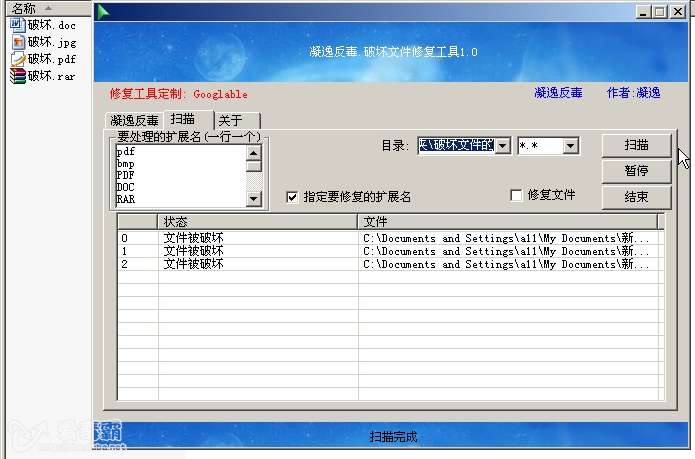Click the file path in row 1
This screenshot has height=459, width=695.
point(506,251)
